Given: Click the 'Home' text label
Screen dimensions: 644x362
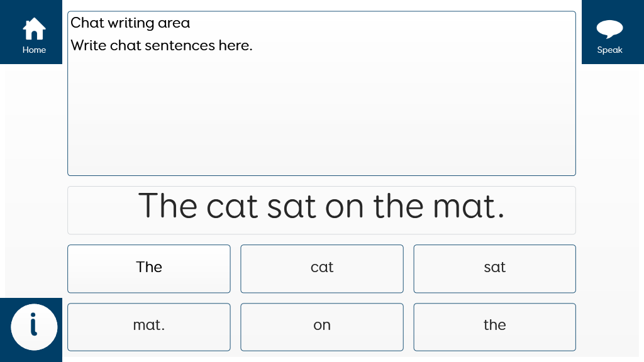Looking at the screenshot, I should coord(34,50).
